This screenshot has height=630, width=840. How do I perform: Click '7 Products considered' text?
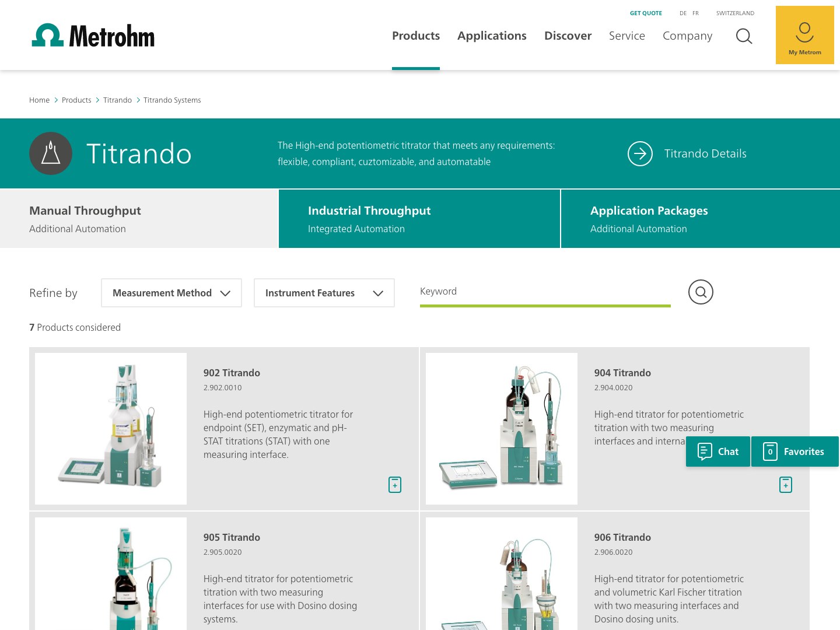tap(75, 327)
